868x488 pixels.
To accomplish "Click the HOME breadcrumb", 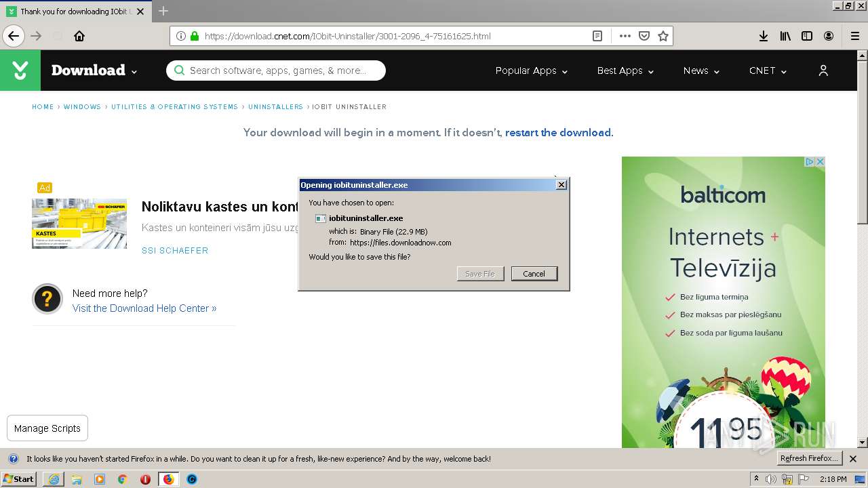I will click(x=43, y=107).
